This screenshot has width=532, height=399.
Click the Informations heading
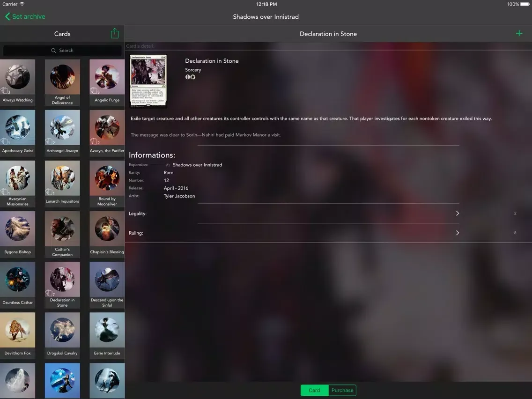(152, 155)
